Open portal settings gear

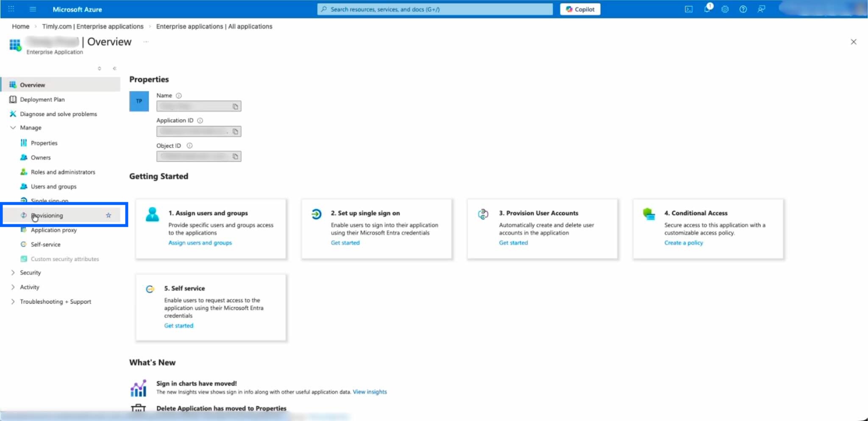pyautogui.click(x=725, y=9)
